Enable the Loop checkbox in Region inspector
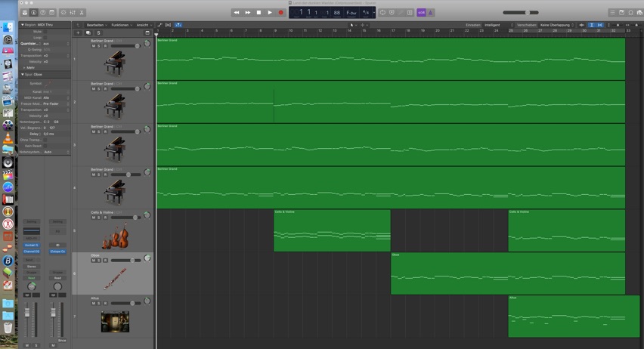 tap(45, 37)
